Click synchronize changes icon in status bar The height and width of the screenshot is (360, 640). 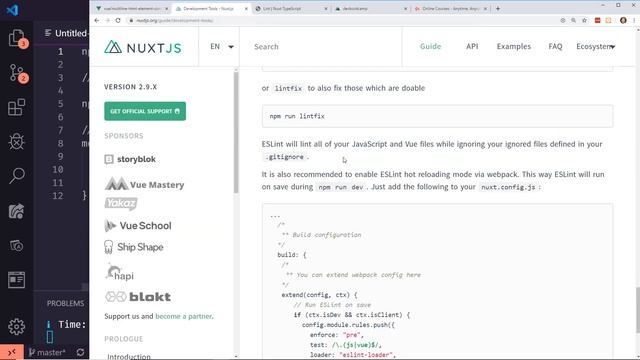pos(80,352)
